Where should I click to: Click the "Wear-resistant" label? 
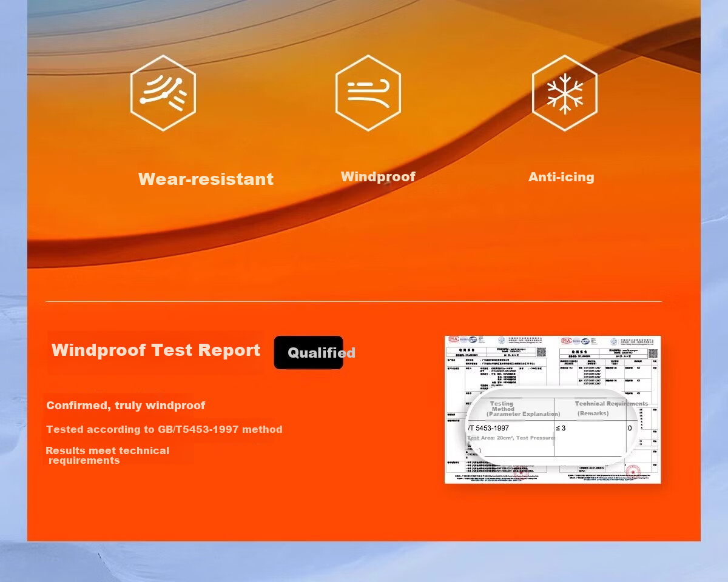point(206,179)
